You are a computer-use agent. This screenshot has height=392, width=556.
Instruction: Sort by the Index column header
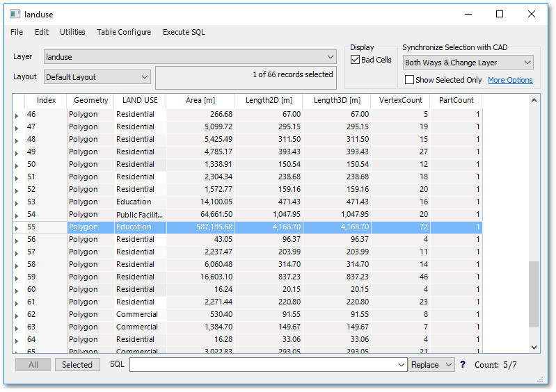(46, 100)
